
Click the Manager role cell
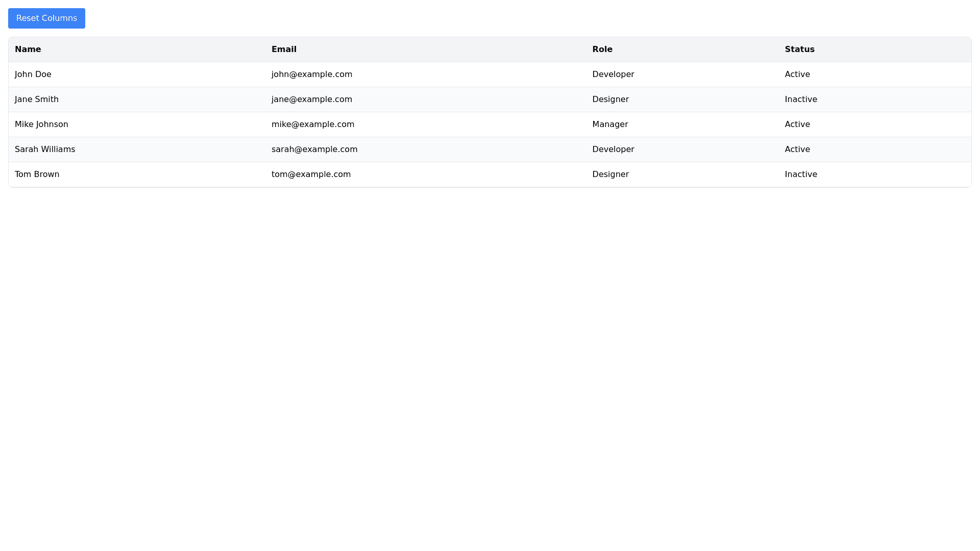[610, 124]
